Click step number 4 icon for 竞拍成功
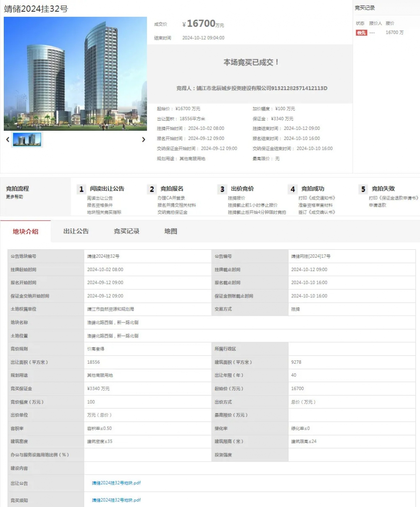This screenshot has width=420, height=507. coord(293,189)
